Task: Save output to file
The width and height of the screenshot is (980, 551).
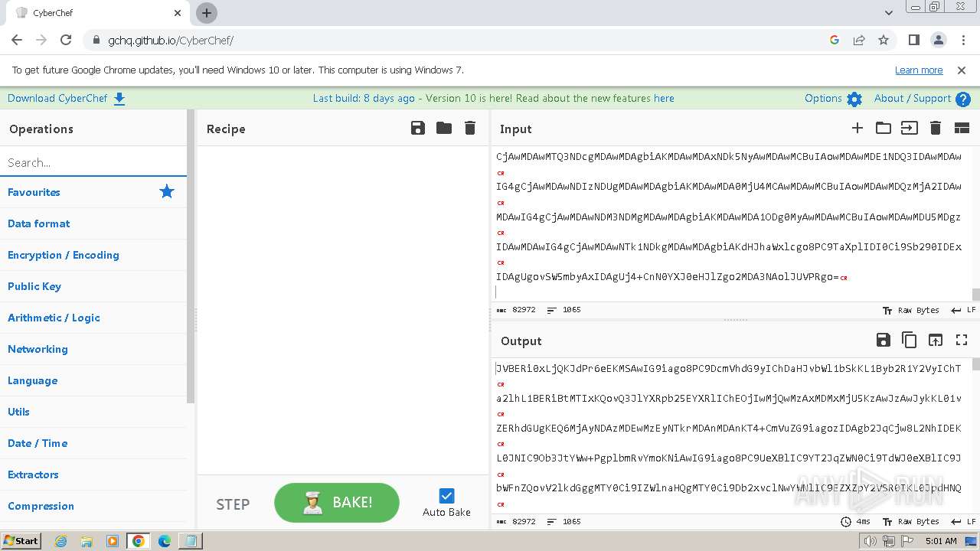Action: (883, 340)
